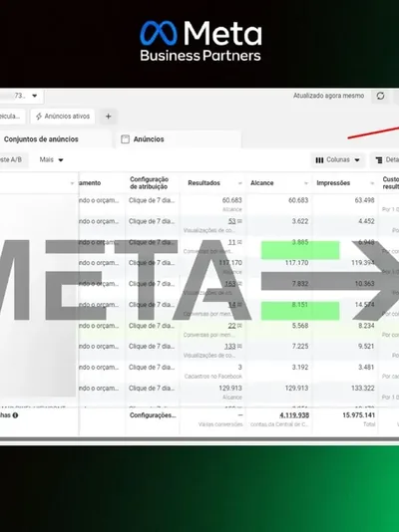Open the Resultados column sort arrow
The width and height of the screenshot is (399, 532).
tap(239, 183)
